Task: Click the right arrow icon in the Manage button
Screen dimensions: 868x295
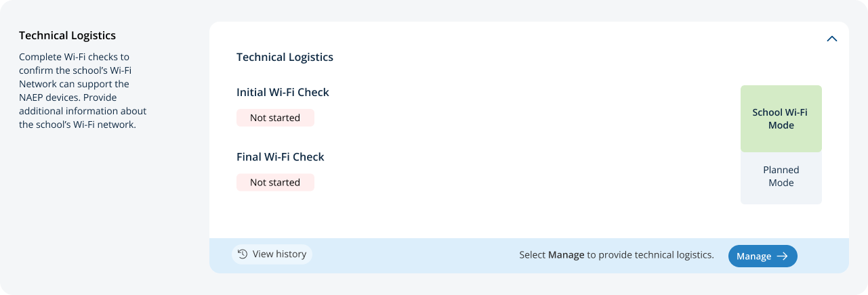Action: tap(782, 256)
